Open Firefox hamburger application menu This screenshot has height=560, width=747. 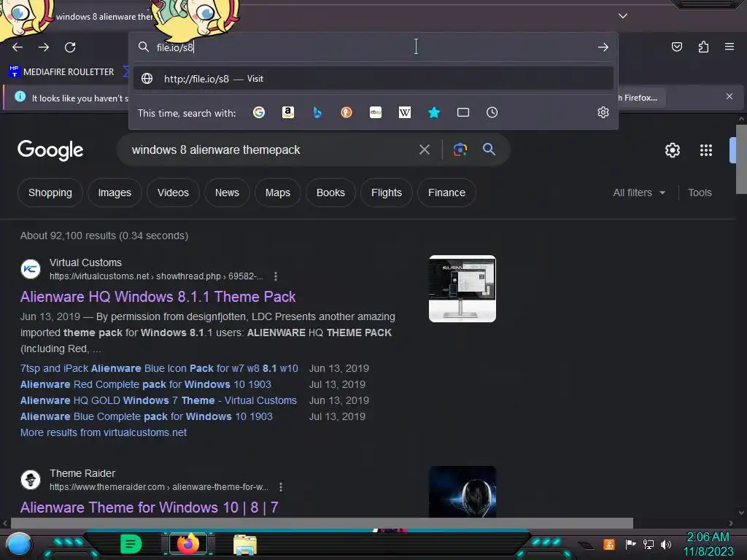(x=729, y=47)
